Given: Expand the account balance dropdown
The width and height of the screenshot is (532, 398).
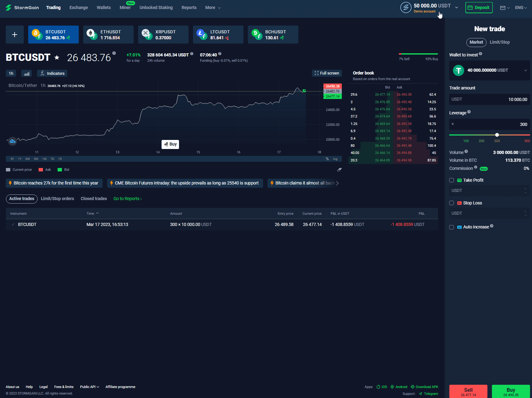Looking at the screenshot, I should click(x=456, y=7).
